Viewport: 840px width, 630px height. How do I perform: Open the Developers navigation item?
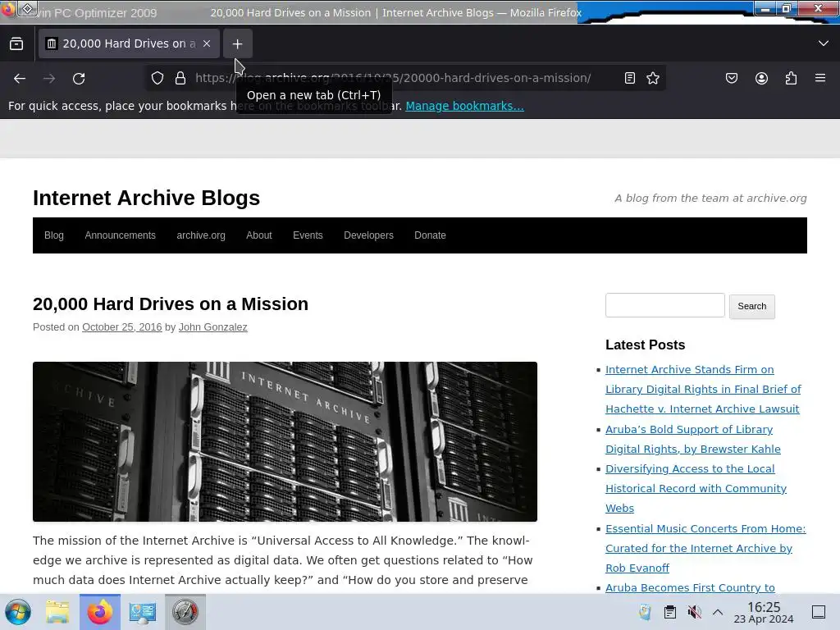[368, 235]
